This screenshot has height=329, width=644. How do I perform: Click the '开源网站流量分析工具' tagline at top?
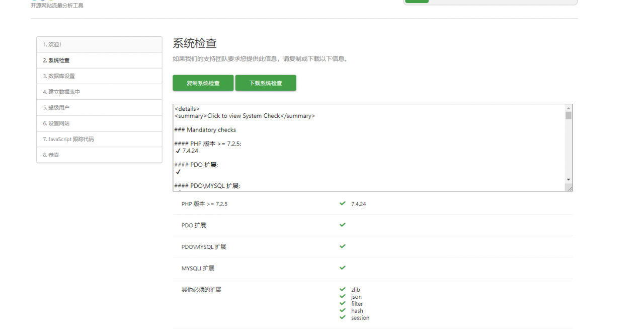(x=57, y=6)
